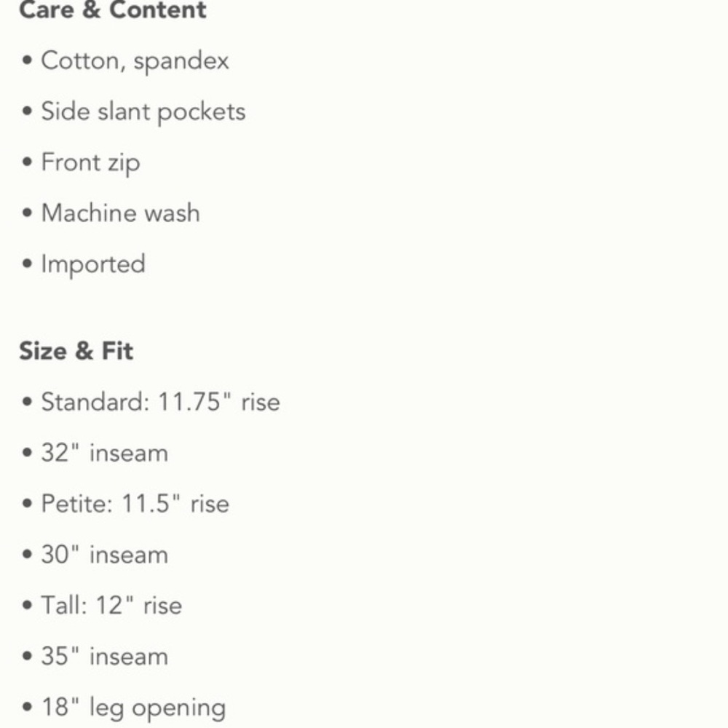Click the Care & Content heading
The height and width of the screenshot is (728, 728).
(x=113, y=10)
